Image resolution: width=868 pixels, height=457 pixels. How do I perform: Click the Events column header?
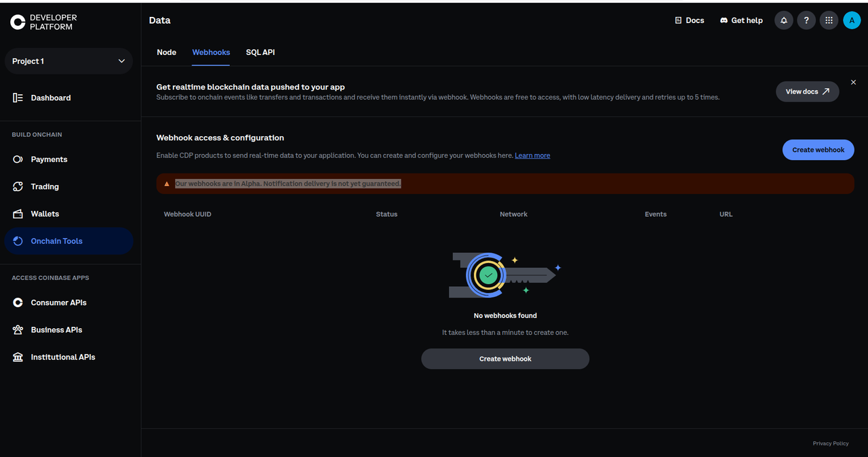click(656, 214)
